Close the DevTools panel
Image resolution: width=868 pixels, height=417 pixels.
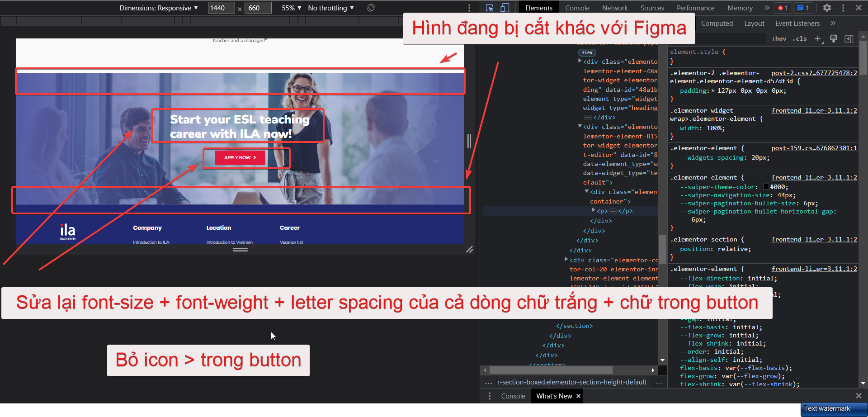[859, 8]
